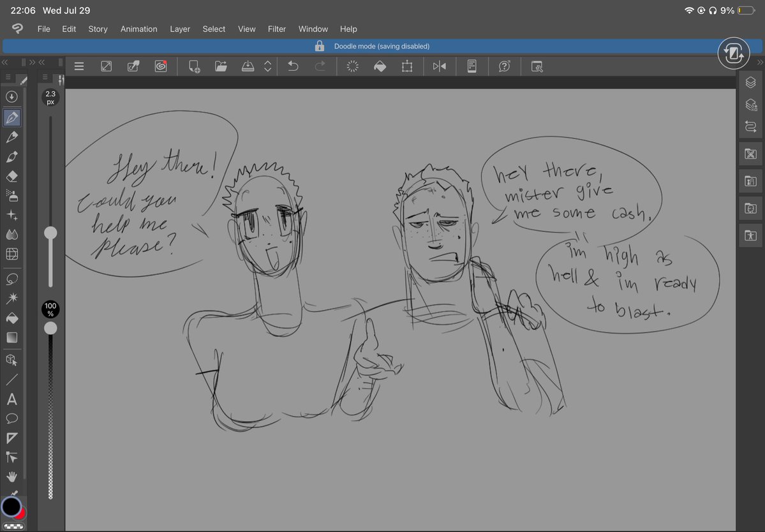Toggle flip canvas horizontally
This screenshot has width=765, height=532.
point(439,66)
